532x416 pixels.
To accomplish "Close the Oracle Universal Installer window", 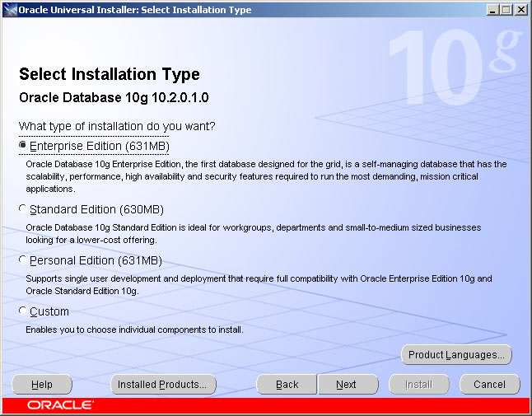I will [520, 10].
